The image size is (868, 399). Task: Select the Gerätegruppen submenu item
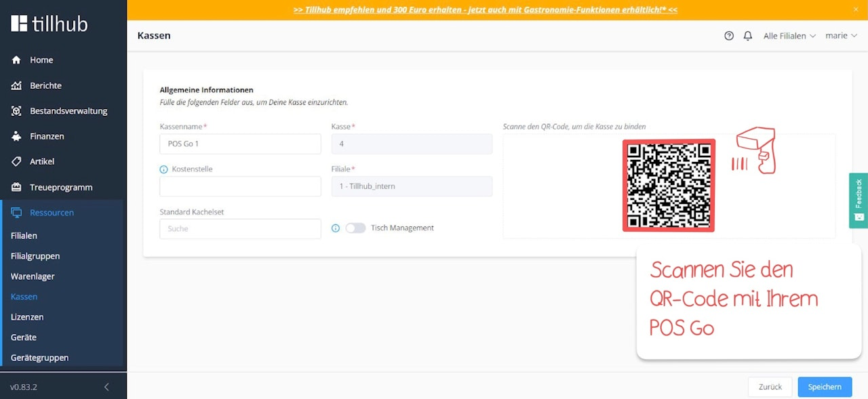[x=39, y=358]
